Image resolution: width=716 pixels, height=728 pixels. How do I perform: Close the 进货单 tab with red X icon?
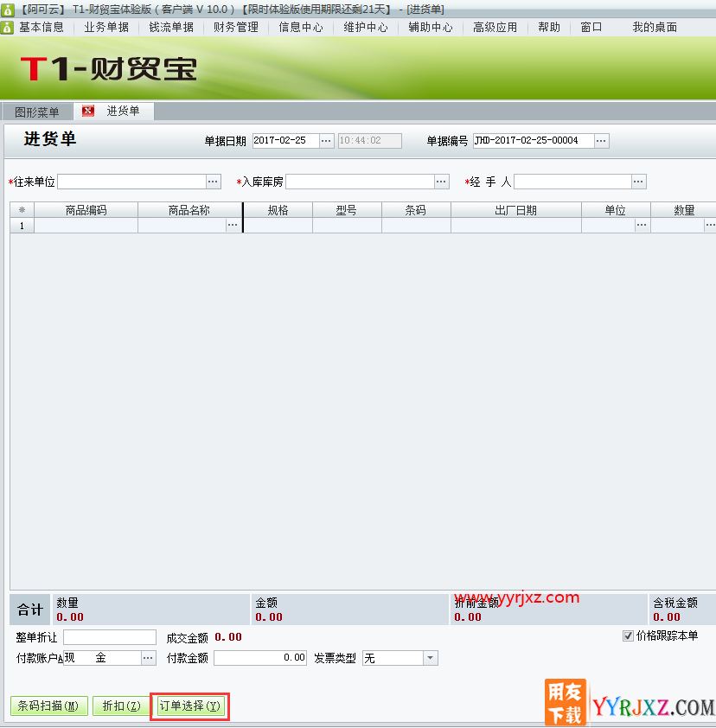[87, 111]
